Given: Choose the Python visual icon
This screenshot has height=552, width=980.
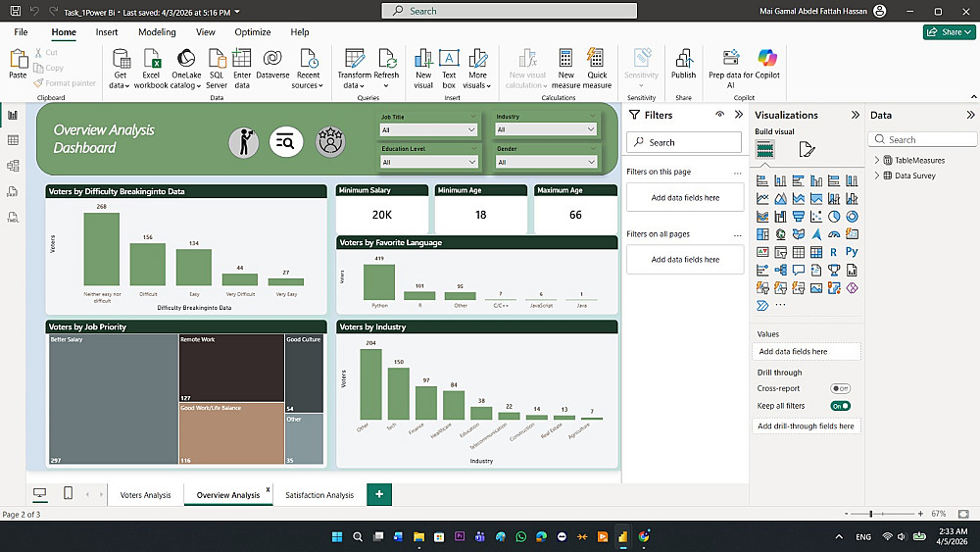Looking at the screenshot, I should (852, 252).
